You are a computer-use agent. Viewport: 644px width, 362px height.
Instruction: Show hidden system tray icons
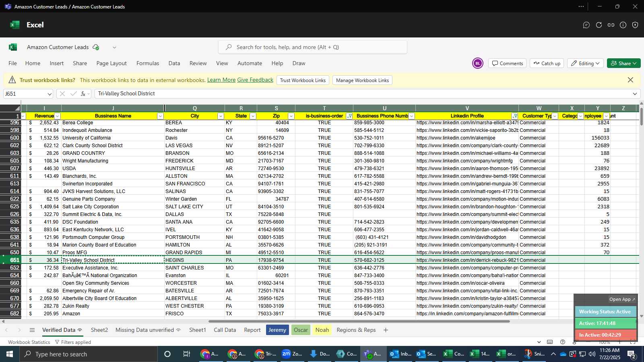pyautogui.click(x=553, y=354)
